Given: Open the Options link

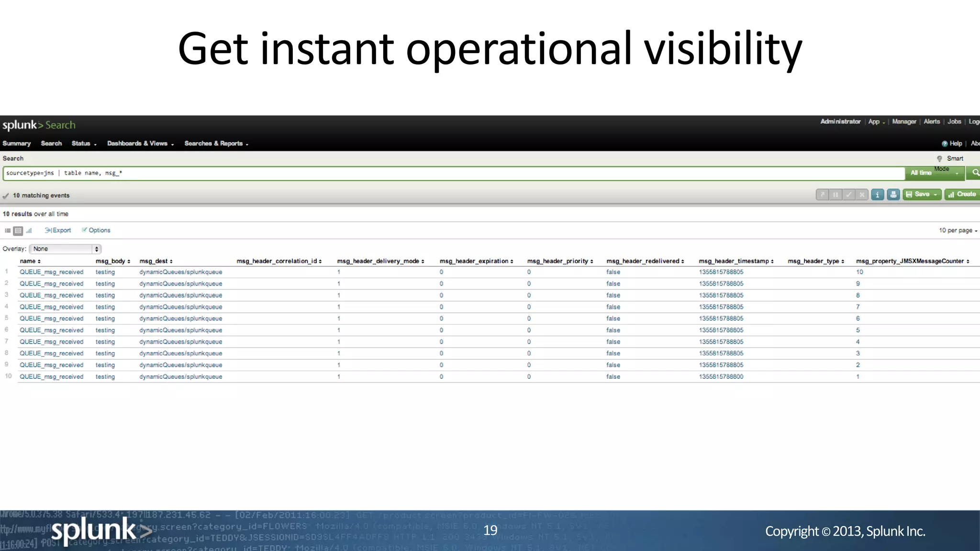Looking at the screenshot, I should tap(96, 231).
